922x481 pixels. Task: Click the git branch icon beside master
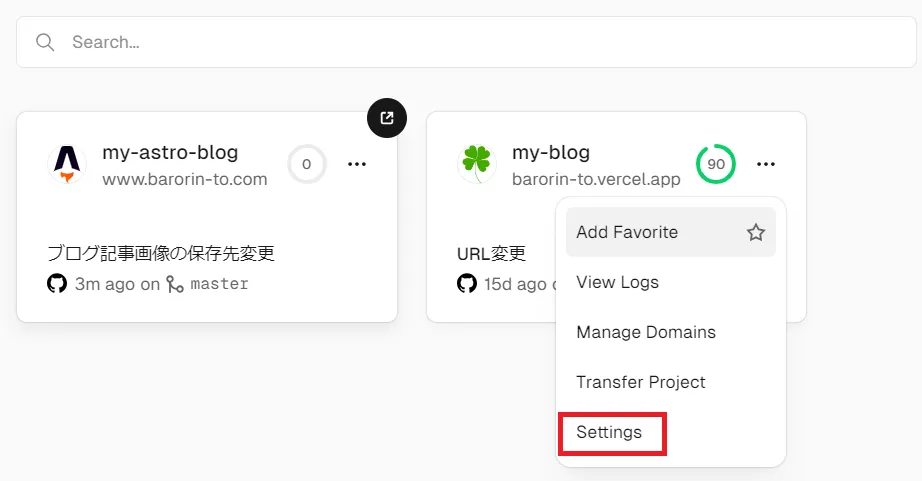[175, 284]
